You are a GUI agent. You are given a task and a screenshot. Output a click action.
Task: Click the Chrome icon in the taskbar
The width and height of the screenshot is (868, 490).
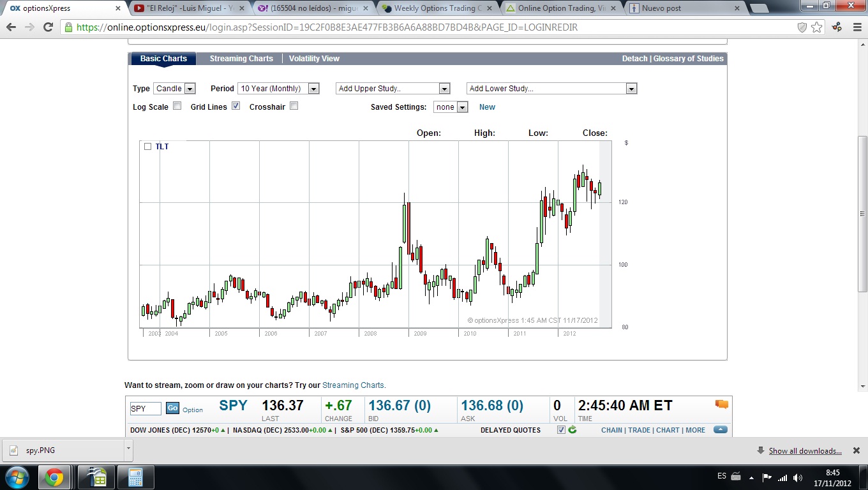click(54, 477)
